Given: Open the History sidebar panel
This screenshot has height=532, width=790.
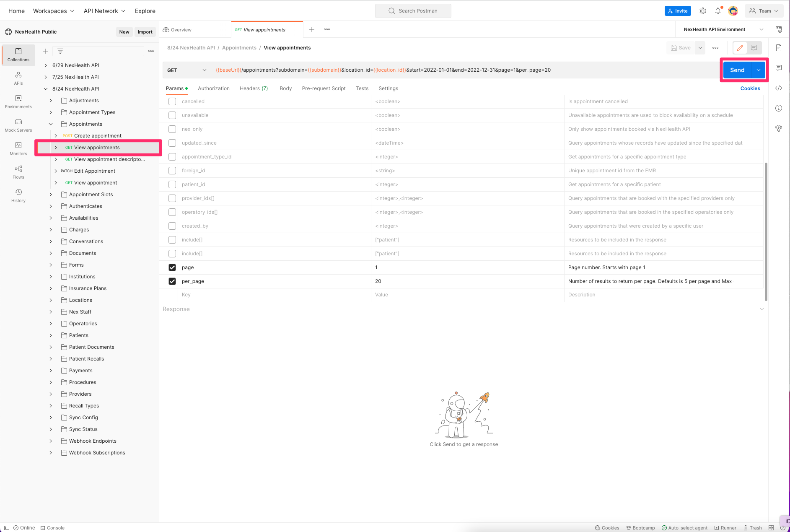Looking at the screenshot, I should (18, 196).
